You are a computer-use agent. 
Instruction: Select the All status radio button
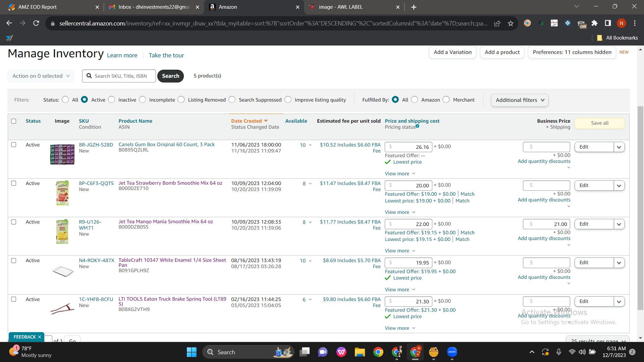[65, 100]
